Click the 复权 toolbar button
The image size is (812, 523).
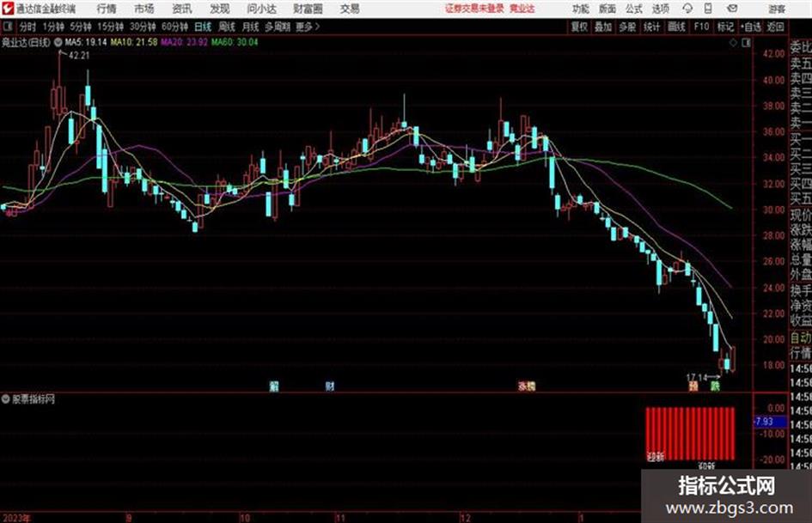(578, 27)
